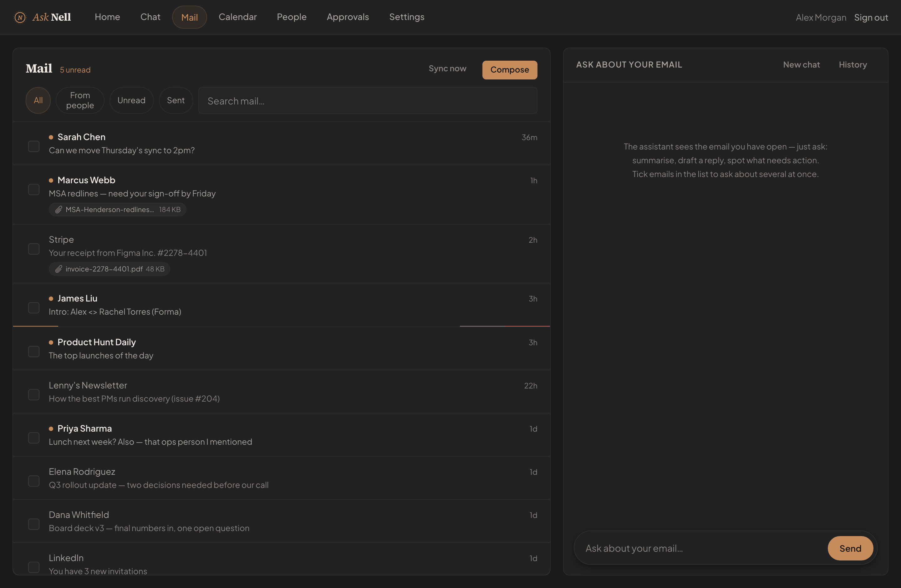Open "Your receipt from Figma Inc. #2278-4401"
This screenshot has width=901, height=588.
click(x=128, y=253)
